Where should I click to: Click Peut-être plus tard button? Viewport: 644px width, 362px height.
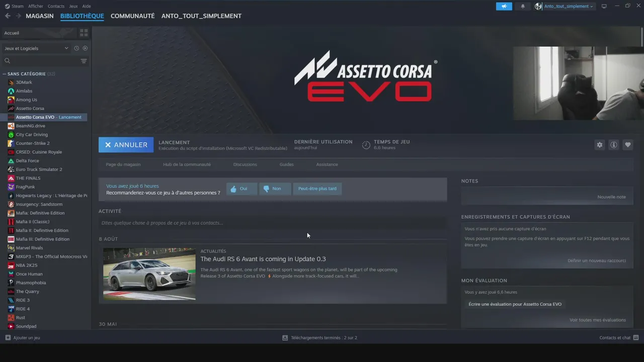click(317, 189)
